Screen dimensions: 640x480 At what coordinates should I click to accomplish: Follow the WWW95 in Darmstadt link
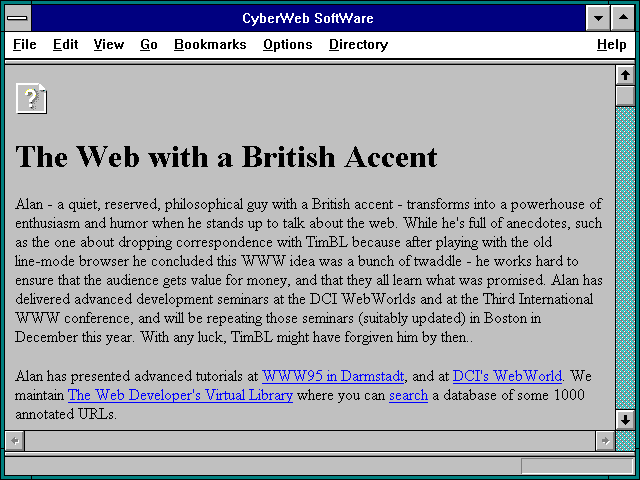[333, 376]
